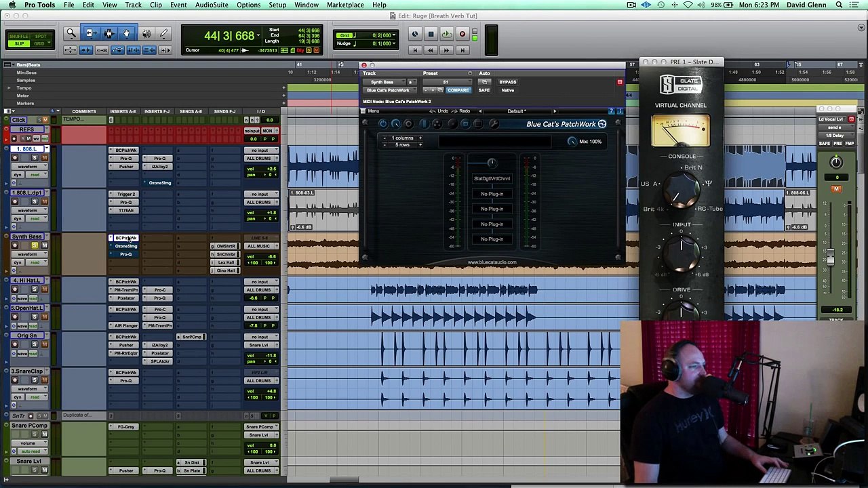Solo the Synth Bass track
Viewport: 868px width, 488px height.
[x=35, y=245]
